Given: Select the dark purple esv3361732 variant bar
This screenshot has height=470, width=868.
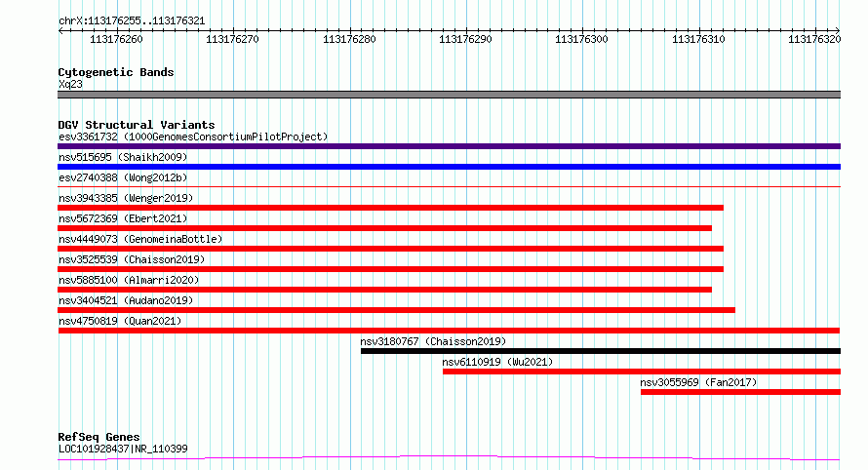Looking at the screenshot, I should coord(449,146).
